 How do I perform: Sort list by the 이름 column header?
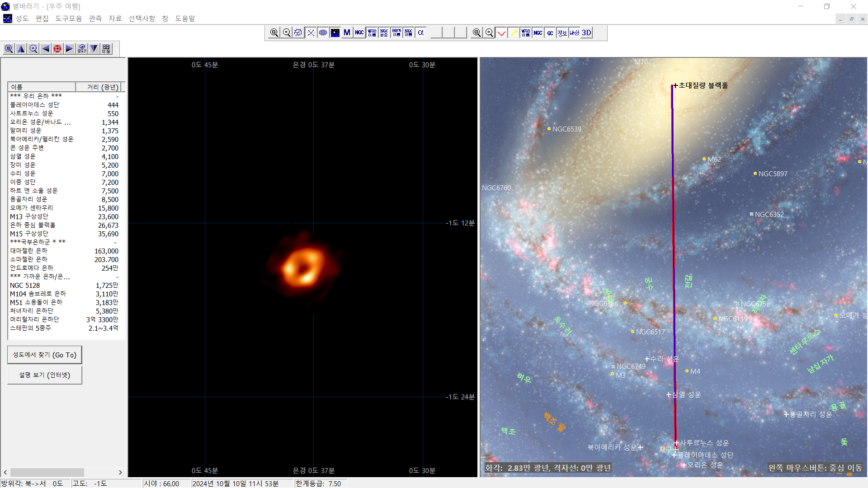point(42,87)
